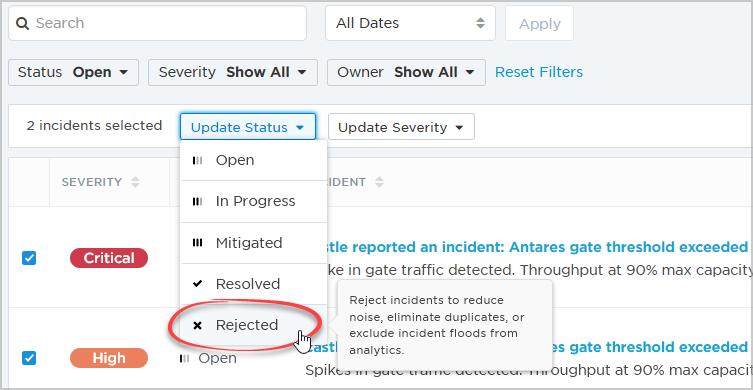This screenshot has height=390, width=753.
Task: Sort by Severity column arrows
Action: point(135,183)
